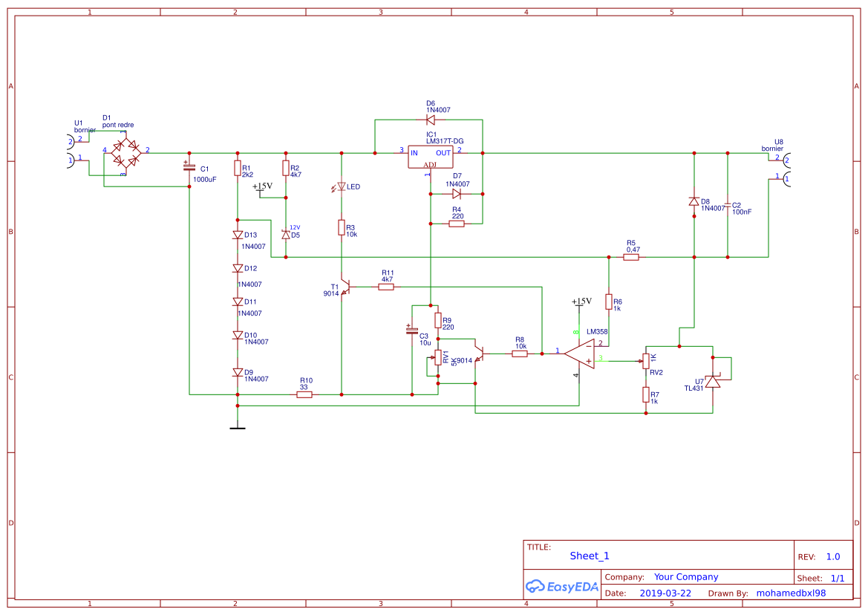
Task: Select the LM358 op-amp symbol
Action: pyautogui.click(x=581, y=355)
